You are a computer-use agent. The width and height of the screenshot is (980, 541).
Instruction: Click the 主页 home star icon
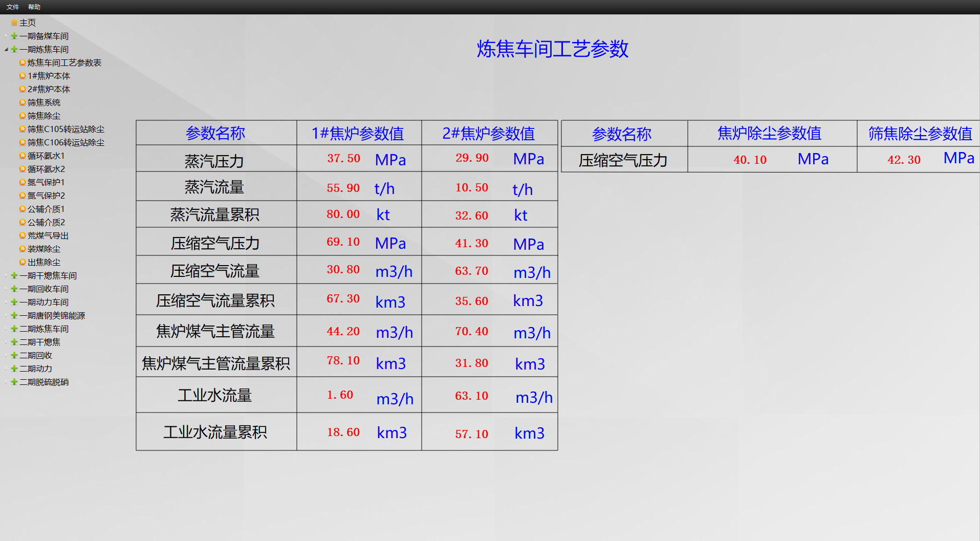[x=14, y=23]
